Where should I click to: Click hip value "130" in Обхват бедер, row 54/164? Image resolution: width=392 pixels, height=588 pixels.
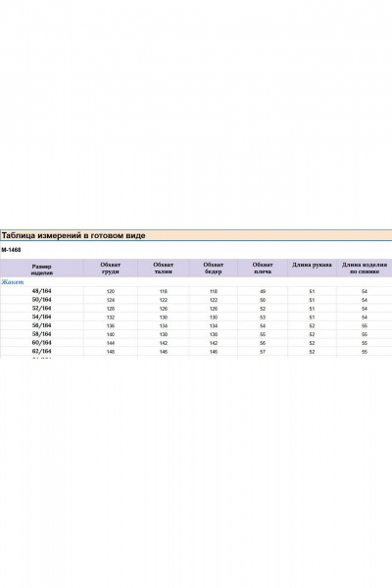214,318
